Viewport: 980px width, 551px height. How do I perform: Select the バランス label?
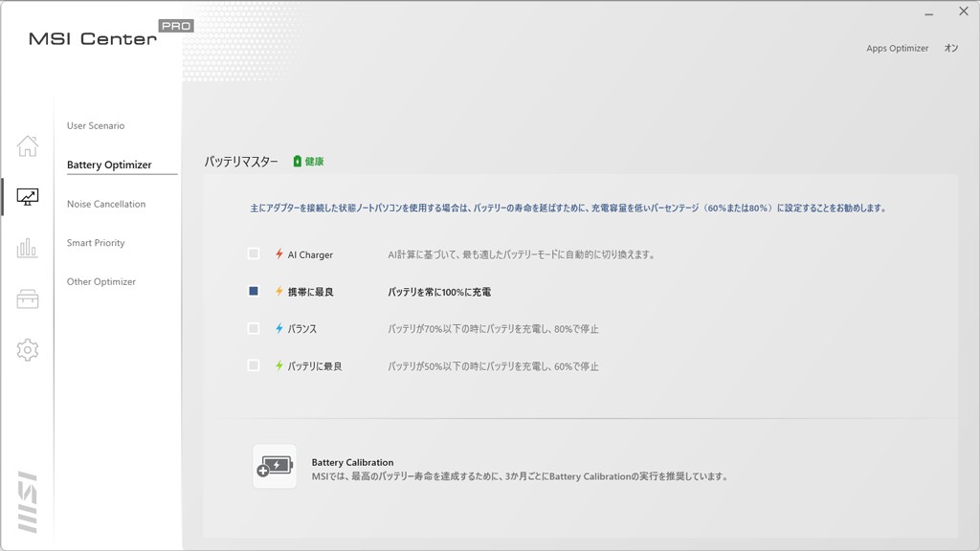pos(301,329)
